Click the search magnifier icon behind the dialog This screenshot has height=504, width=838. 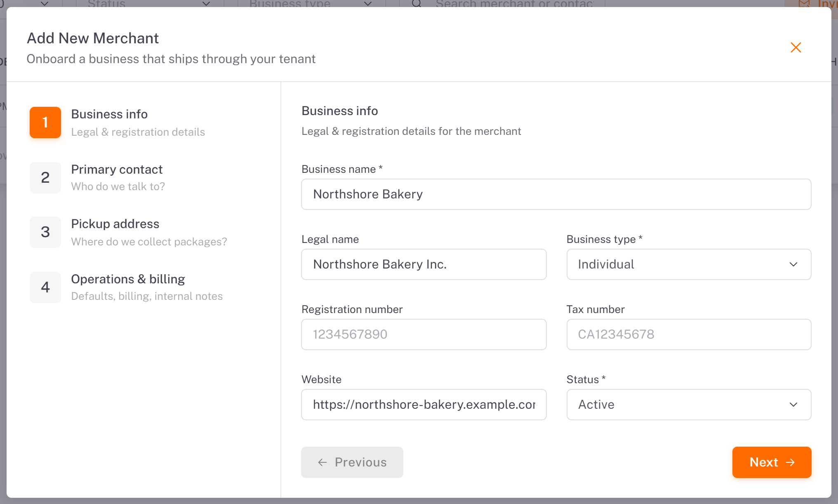pos(417,4)
